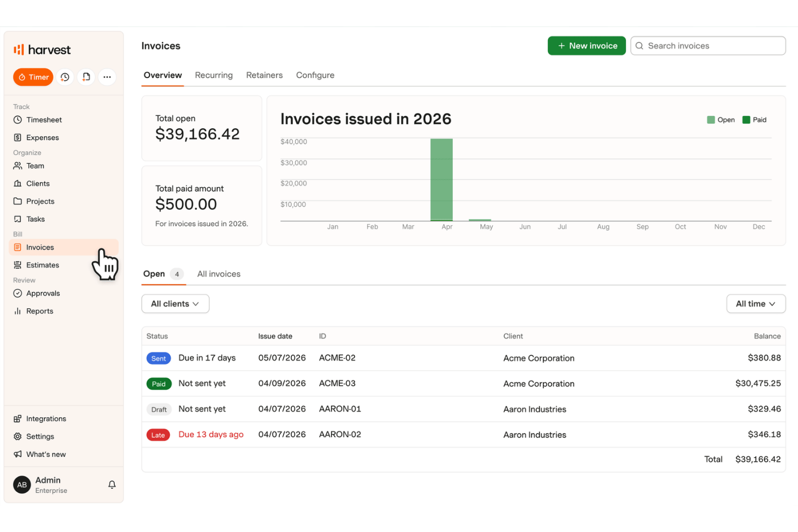Screen dimensions: 798x532
Task: Click balance $380.88
Action: click(764, 358)
